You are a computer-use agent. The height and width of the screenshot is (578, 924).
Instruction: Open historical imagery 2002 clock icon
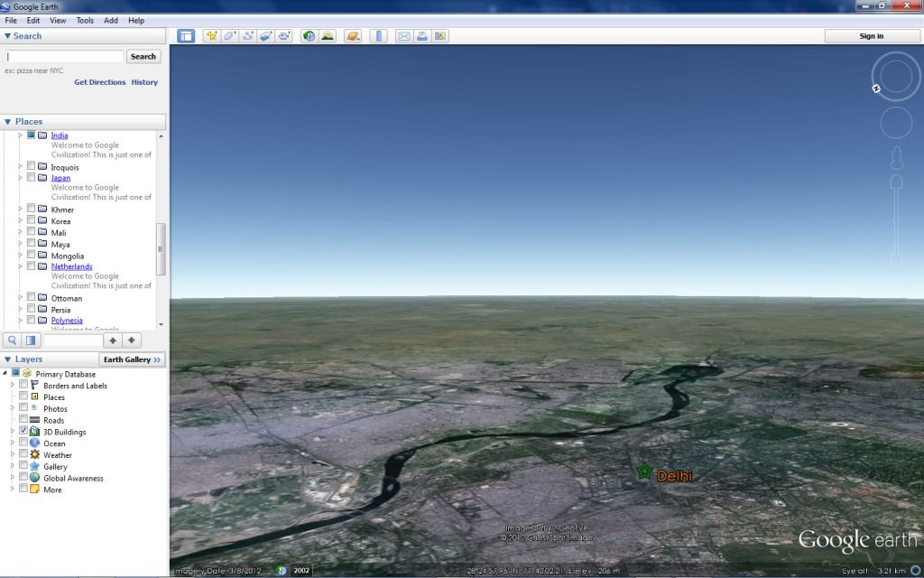[x=282, y=571]
